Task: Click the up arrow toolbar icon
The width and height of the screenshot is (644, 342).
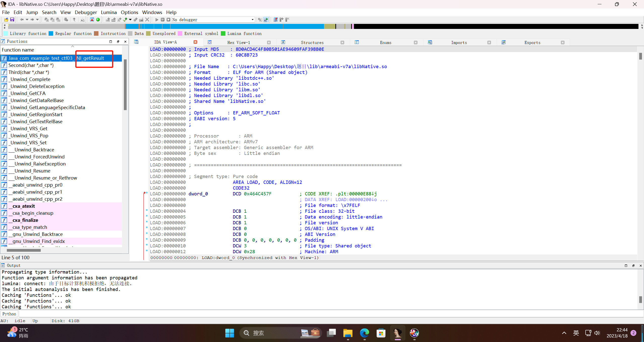Action: point(74,20)
